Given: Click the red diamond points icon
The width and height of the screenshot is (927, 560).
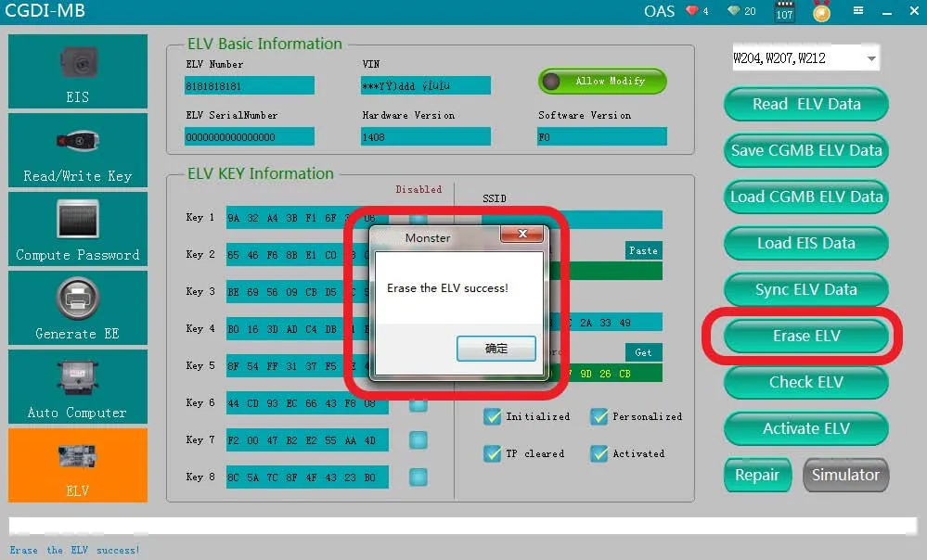Looking at the screenshot, I should pyautogui.click(x=691, y=10).
